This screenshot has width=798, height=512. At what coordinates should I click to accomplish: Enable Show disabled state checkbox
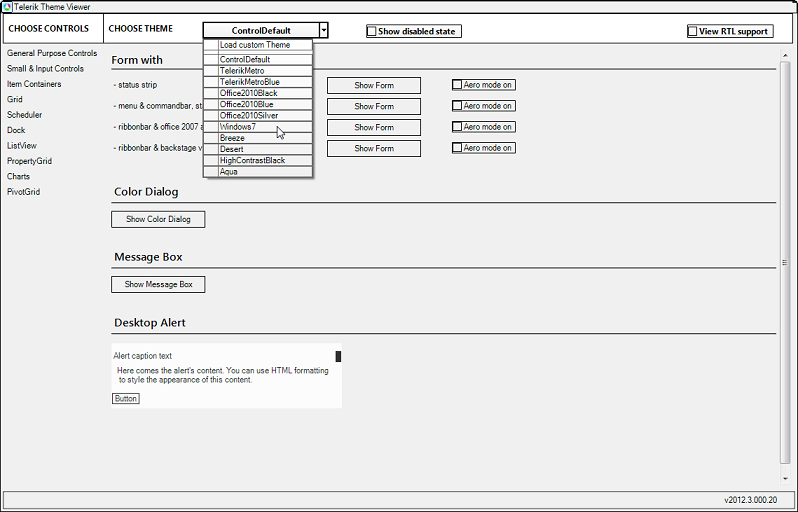372,32
